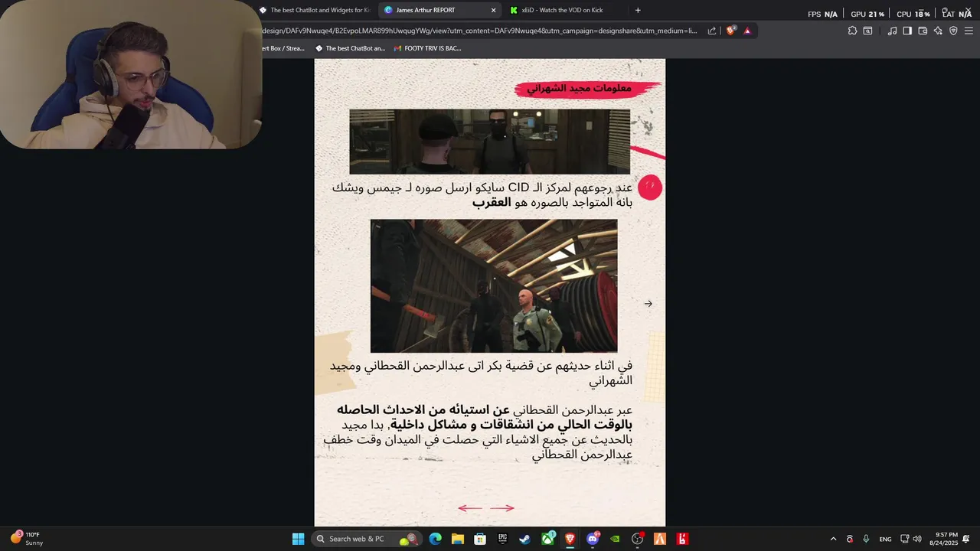Open 'The best ChatBot an...' bookmark
Viewport: 980px width, 551px height.
tap(350, 48)
